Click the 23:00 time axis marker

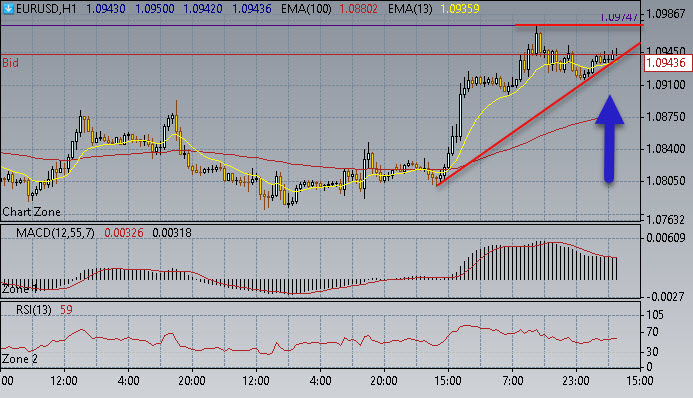(x=576, y=380)
